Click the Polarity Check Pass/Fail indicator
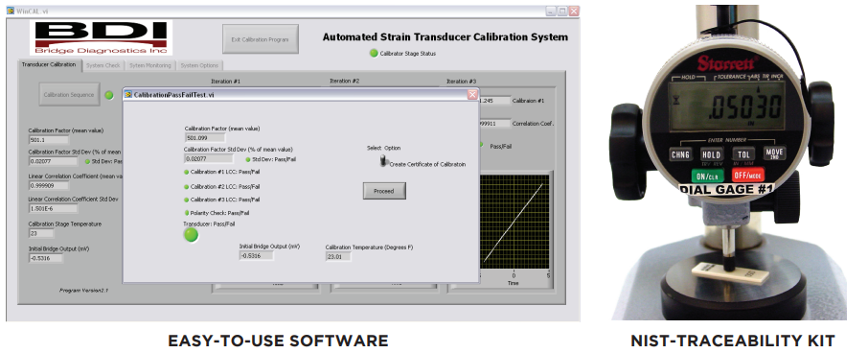Viewport: 868px width, 353px height. pyautogui.click(x=187, y=213)
